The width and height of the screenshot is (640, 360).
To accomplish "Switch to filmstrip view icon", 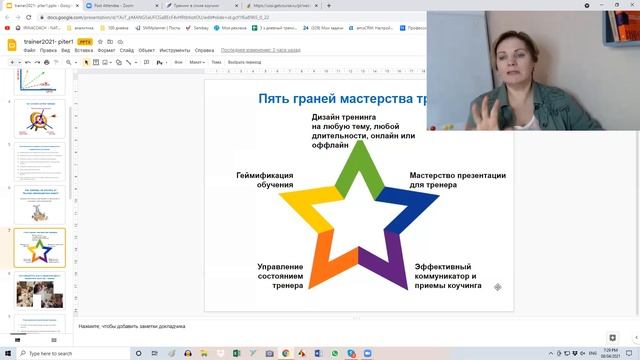I will tap(18, 340).
